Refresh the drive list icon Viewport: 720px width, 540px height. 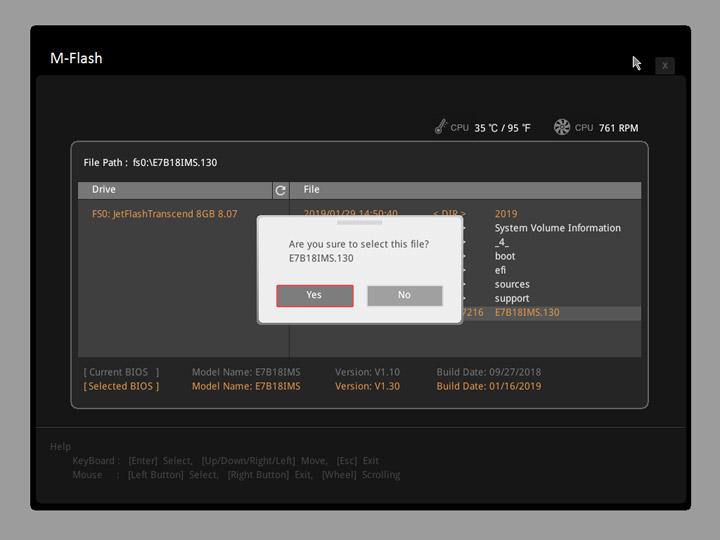pos(281,190)
